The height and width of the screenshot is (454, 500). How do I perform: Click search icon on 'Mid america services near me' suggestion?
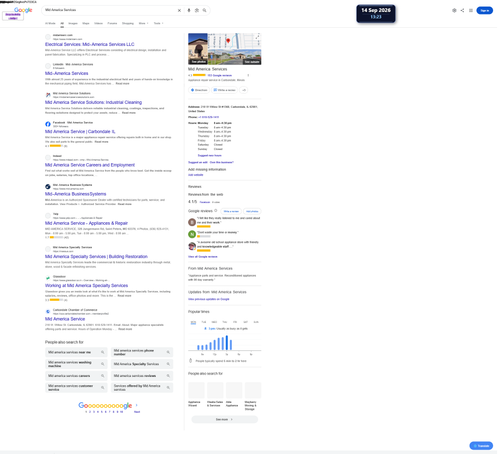tap(103, 352)
